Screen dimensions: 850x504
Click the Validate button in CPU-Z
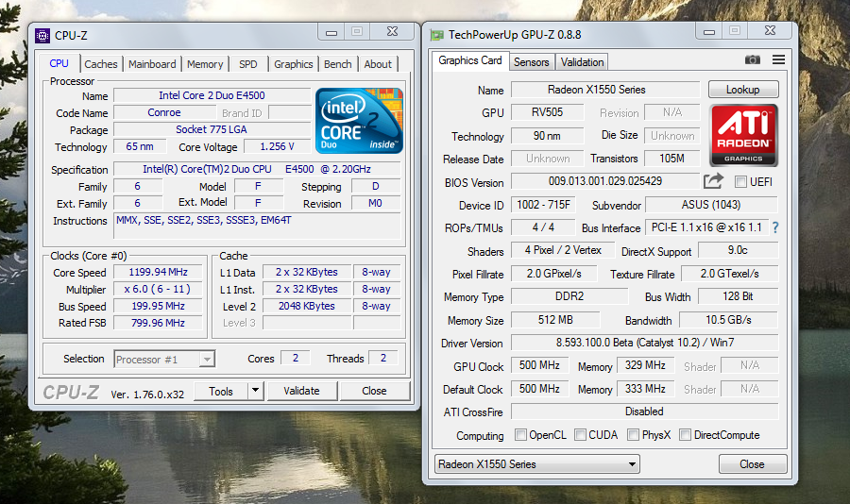coord(301,391)
